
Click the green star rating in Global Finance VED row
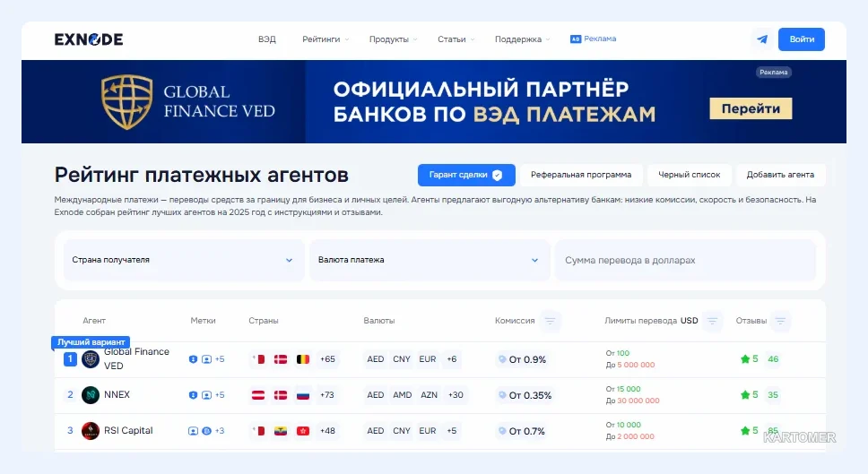(745, 359)
